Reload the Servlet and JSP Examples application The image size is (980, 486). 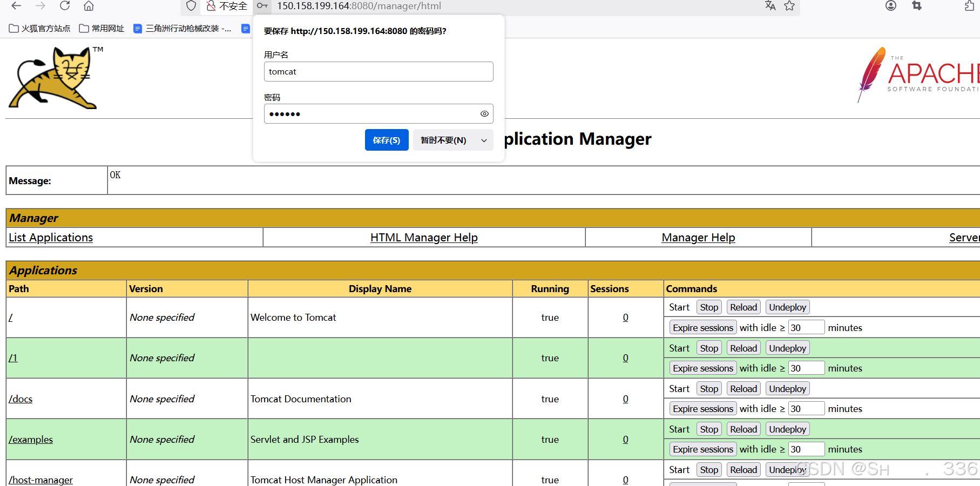(744, 429)
